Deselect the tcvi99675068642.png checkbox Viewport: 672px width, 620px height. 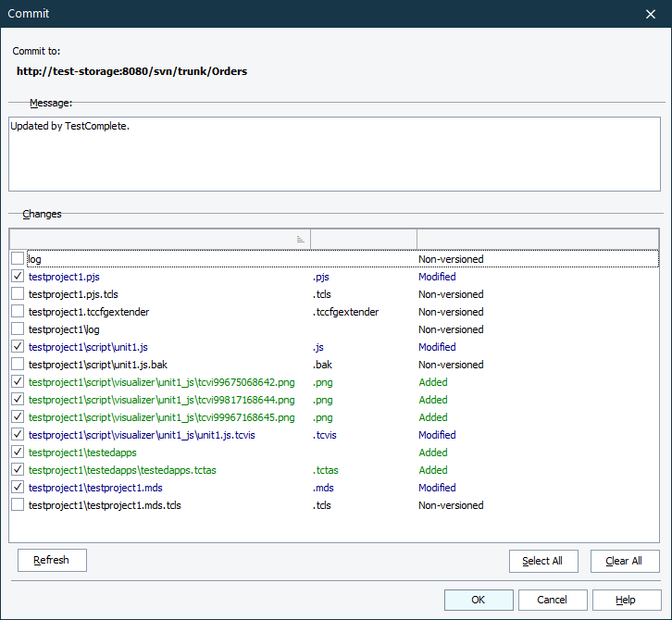pyautogui.click(x=18, y=382)
